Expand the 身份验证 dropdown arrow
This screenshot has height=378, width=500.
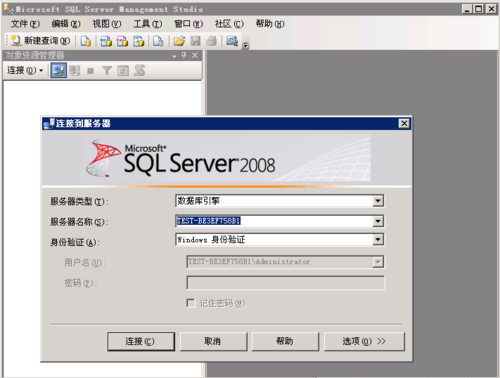[378, 239]
